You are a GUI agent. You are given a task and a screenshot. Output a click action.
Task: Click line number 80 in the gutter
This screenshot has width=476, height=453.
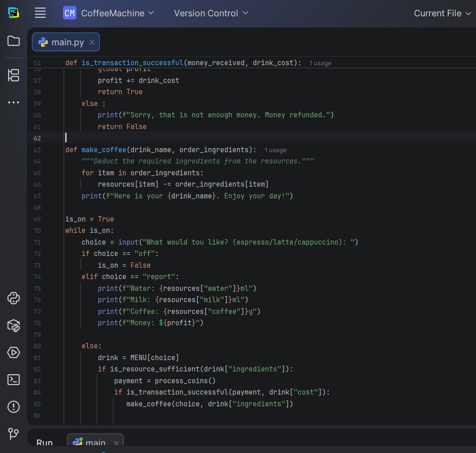tap(37, 346)
